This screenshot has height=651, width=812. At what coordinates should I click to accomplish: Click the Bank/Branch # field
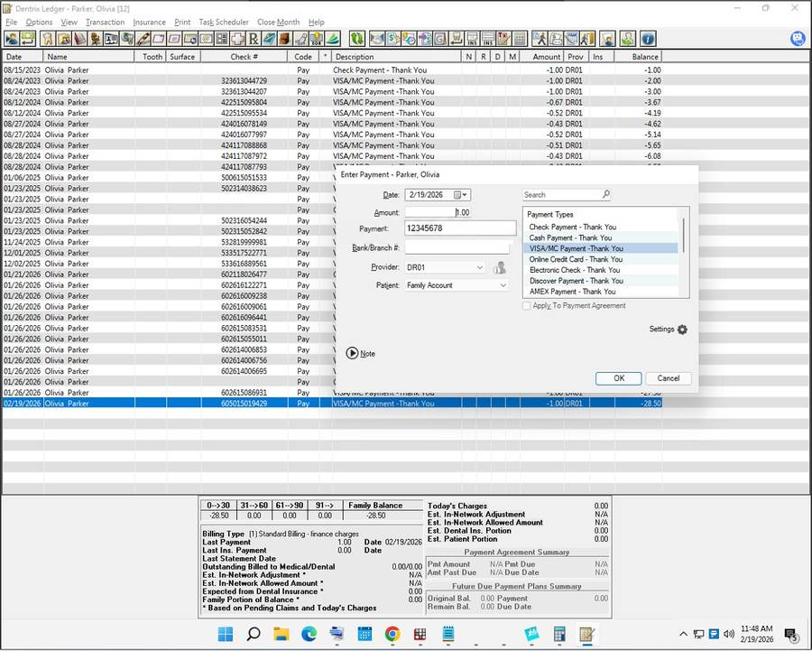coord(457,247)
